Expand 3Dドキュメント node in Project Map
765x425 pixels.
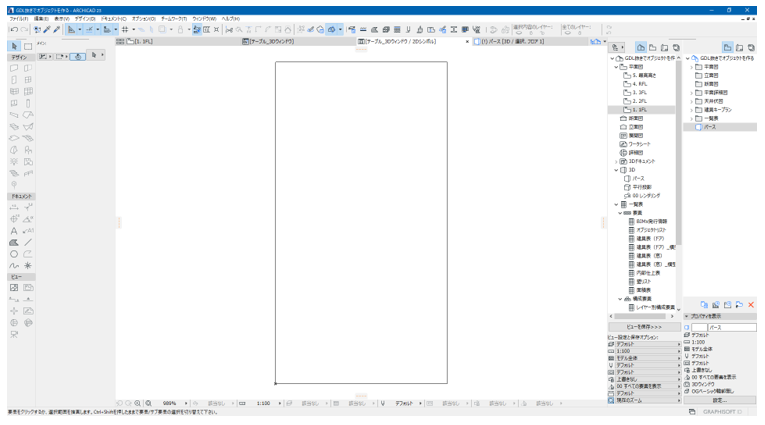(x=616, y=162)
